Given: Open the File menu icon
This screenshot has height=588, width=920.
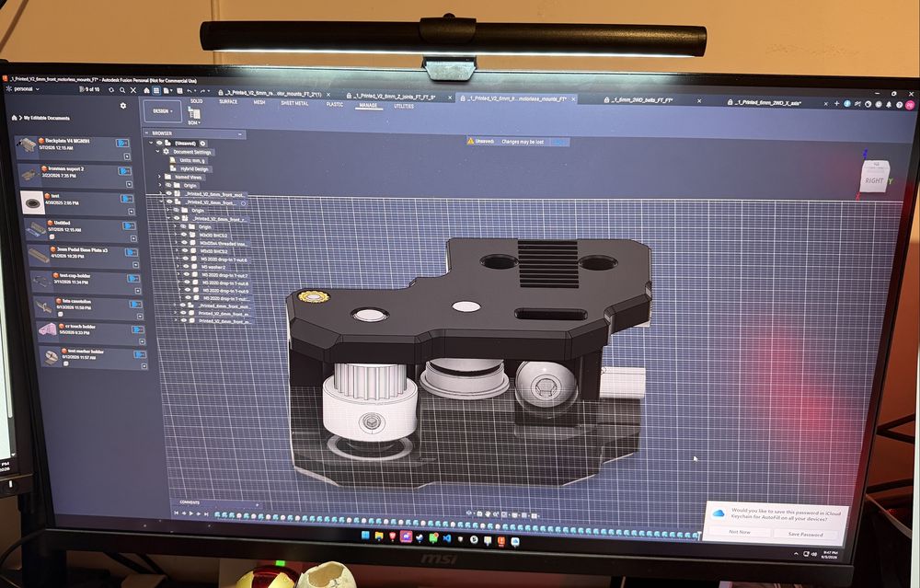Looking at the screenshot, I should 167,90.
